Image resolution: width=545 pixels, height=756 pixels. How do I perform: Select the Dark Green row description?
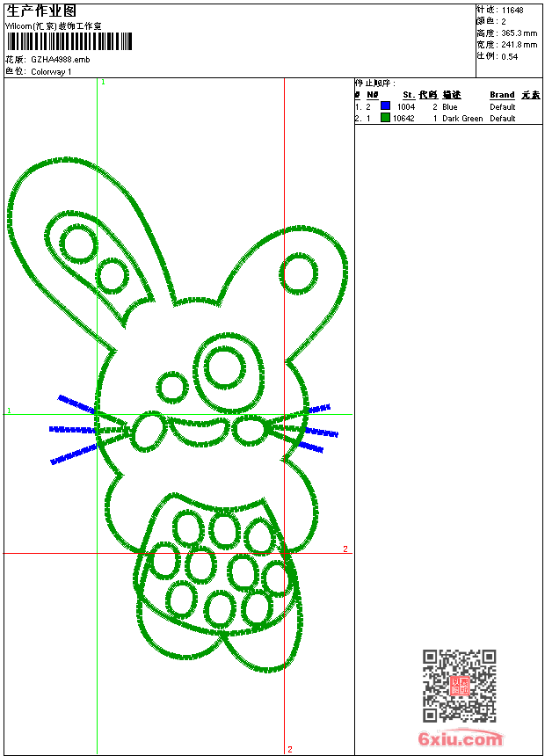tap(462, 118)
